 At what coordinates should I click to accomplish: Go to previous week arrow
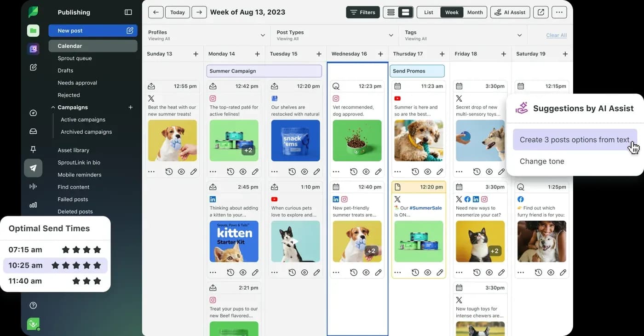pyautogui.click(x=156, y=12)
